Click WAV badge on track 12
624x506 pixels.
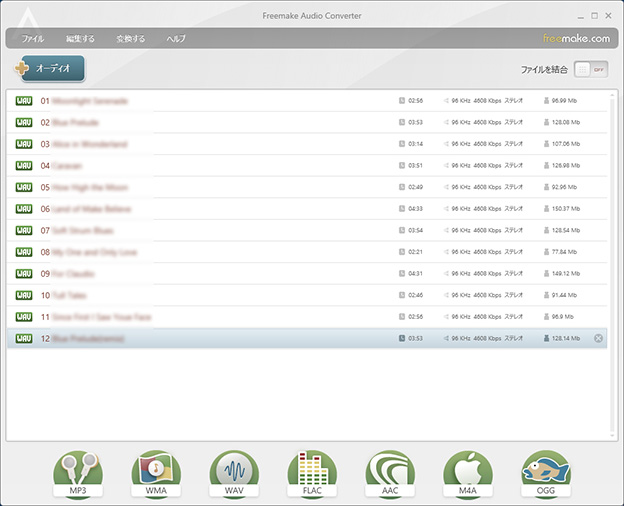tap(24, 338)
